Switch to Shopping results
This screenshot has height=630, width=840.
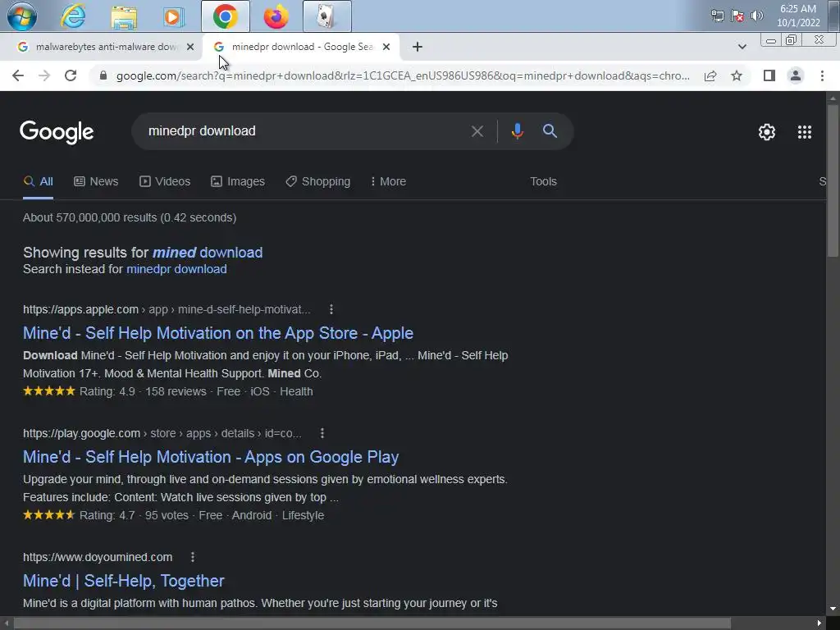(x=318, y=181)
